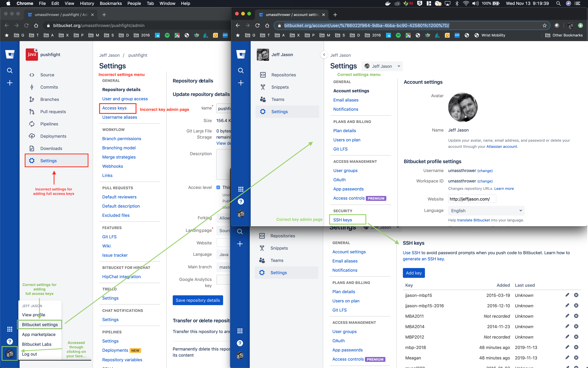Open the Forking dropdown in repository details

pyautogui.click(x=224, y=218)
